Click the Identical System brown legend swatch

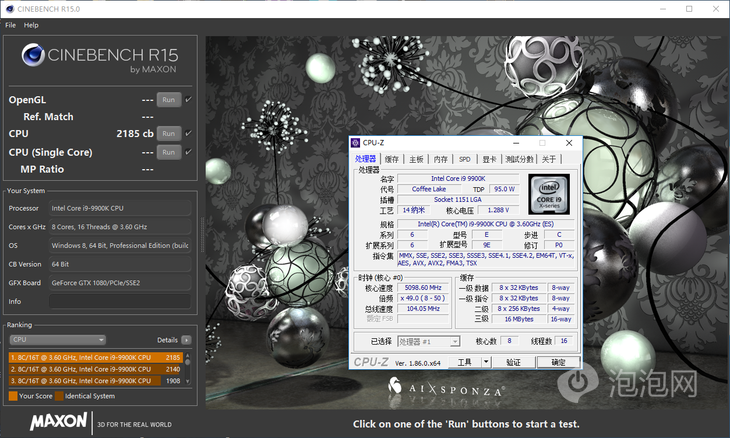(x=59, y=396)
